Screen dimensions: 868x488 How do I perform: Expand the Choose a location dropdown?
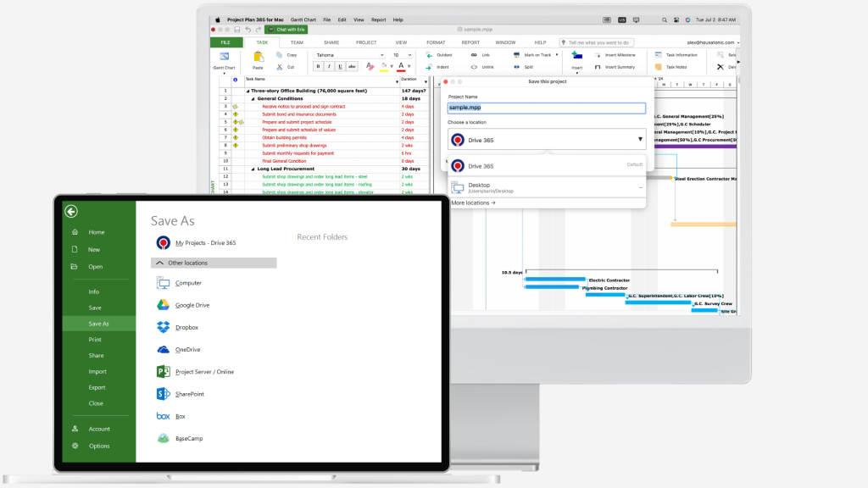pyautogui.click(x=639, y=140)
